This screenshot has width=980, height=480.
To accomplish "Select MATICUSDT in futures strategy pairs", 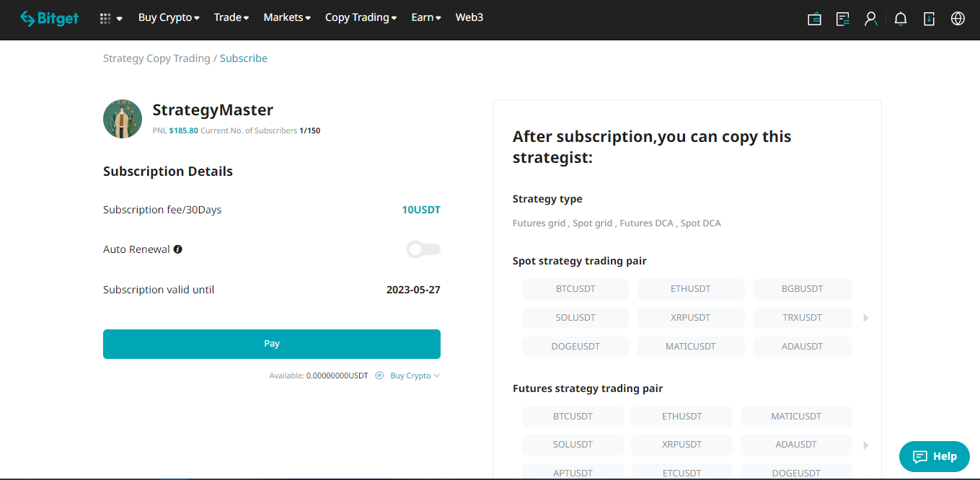I will [x=796, y=417].
